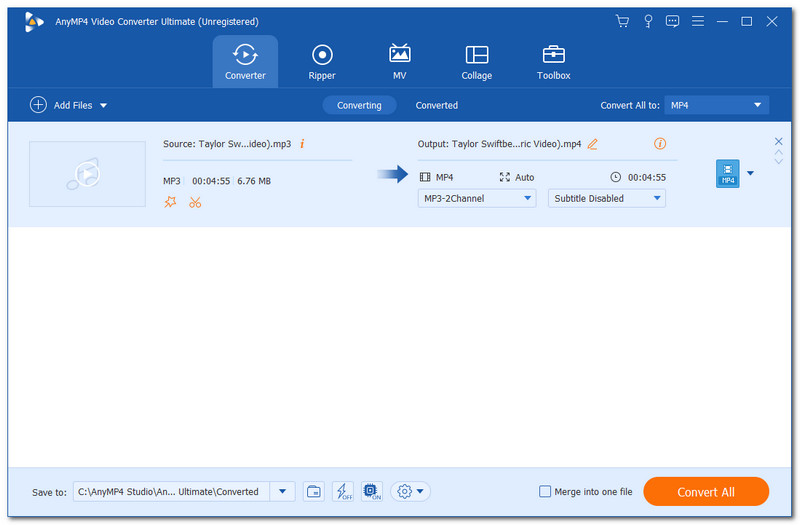Open the shopping cart purchase icon
Image resolution: width=800 pixels, height=525 pixels.
[x=622, y=21]
